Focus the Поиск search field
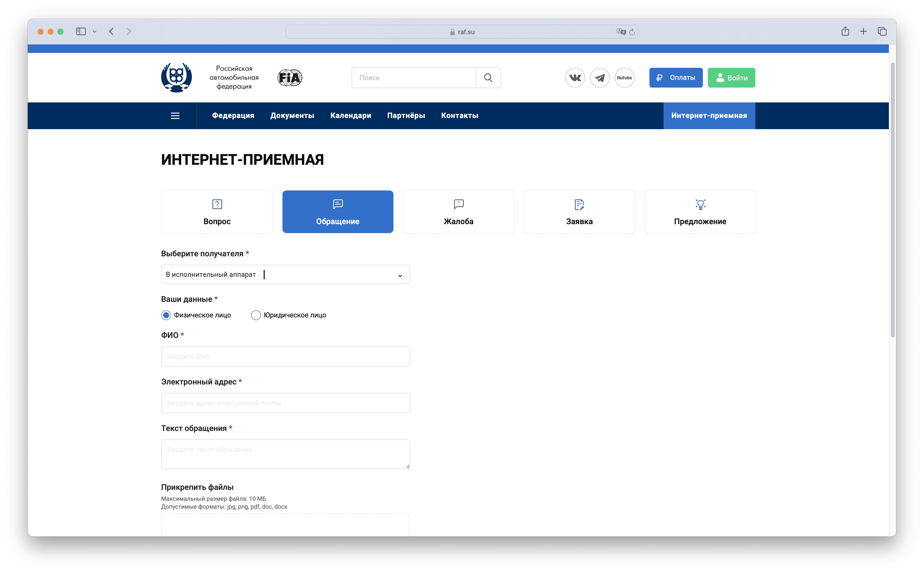Screen dimensions: 924x573 (414, 78)
